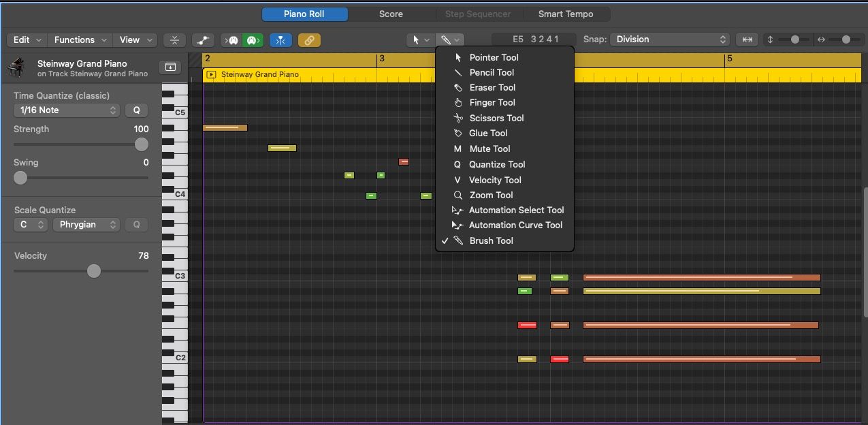
Task: Toggle the blue Catch Playhead button
Action: (x=280, y=40)
